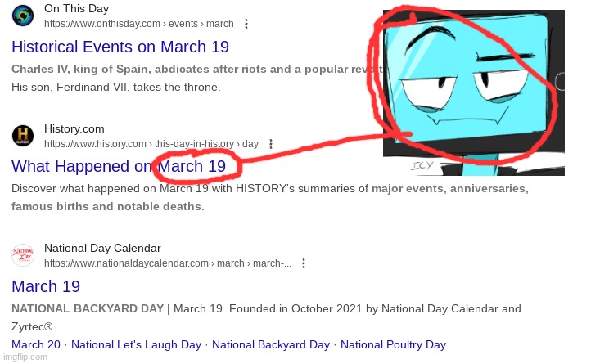The width and height of the screenshot is (609, 364).
Task: Click the imgflip.com watermark
Action: pyautogui.click(x=25, y=357)
